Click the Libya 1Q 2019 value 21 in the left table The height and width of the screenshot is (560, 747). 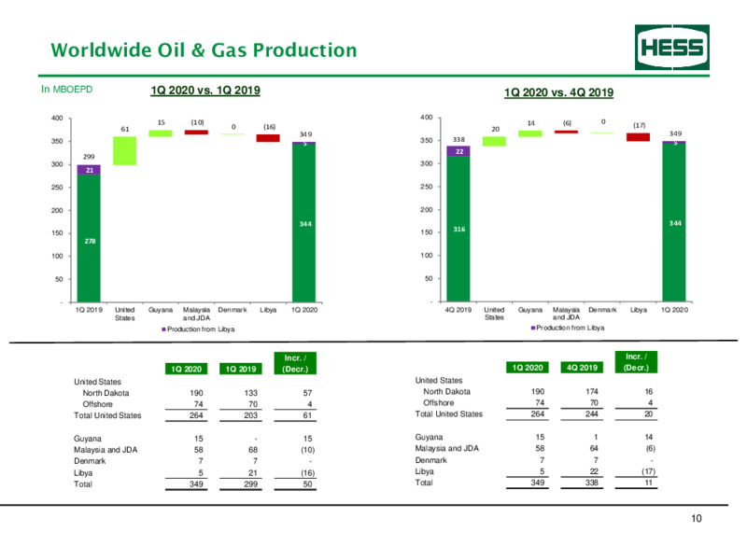click(253, 473)
